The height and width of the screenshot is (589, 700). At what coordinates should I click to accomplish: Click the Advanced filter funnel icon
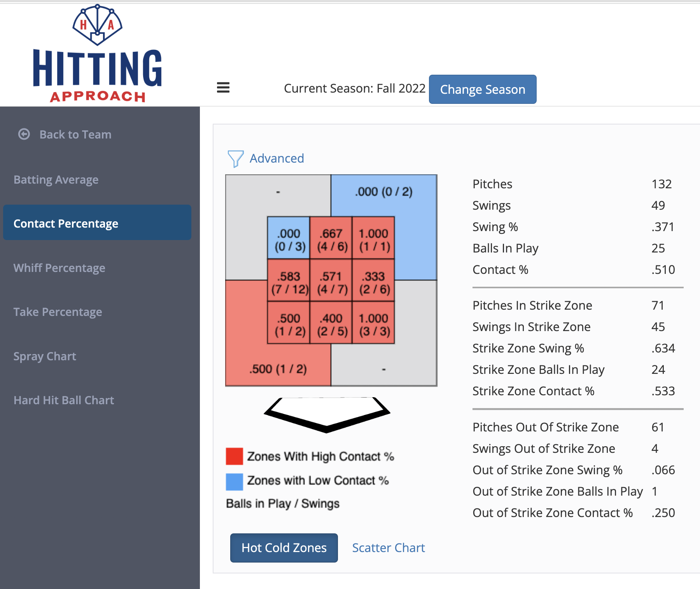pos(236,159)
